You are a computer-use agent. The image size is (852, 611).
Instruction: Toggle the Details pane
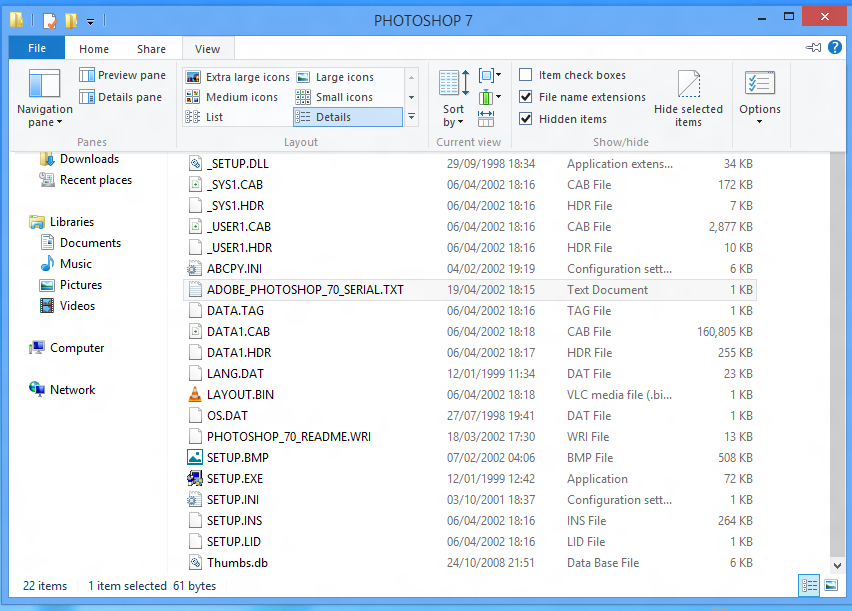(x=121, y=97)
